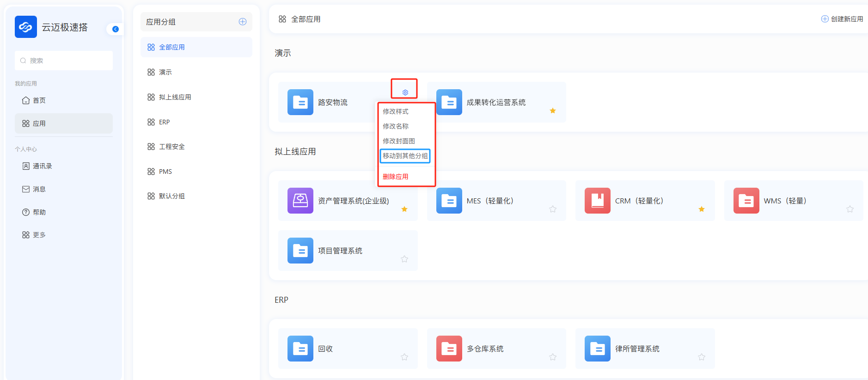868x380 pixels.
Task: Click the 搜索 input field
Action: coord(64,61)
